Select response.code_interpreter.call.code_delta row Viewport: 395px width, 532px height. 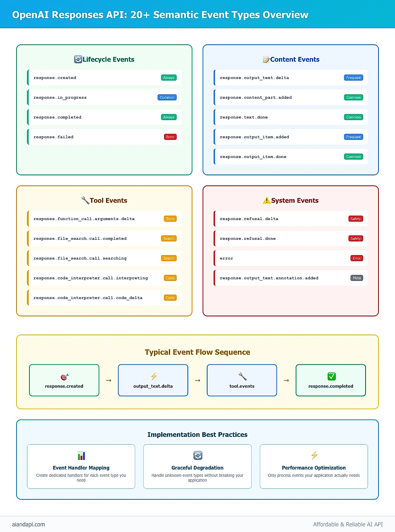104,298
